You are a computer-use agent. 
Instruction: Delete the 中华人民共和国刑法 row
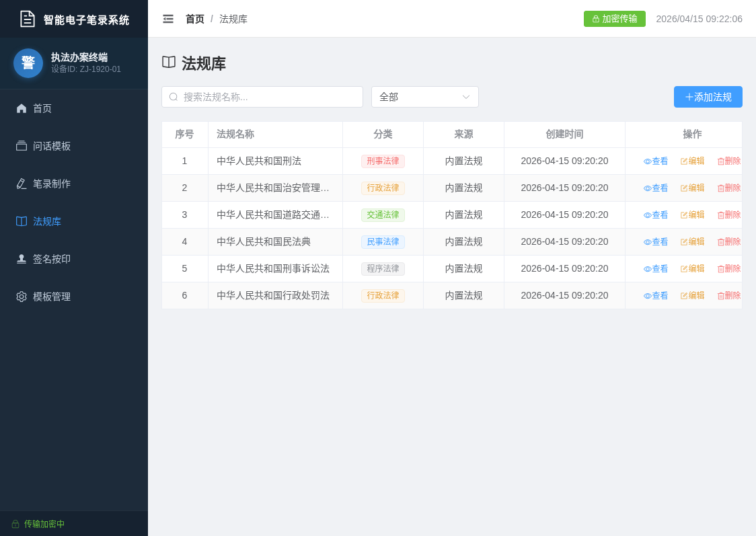pos(729,161)
